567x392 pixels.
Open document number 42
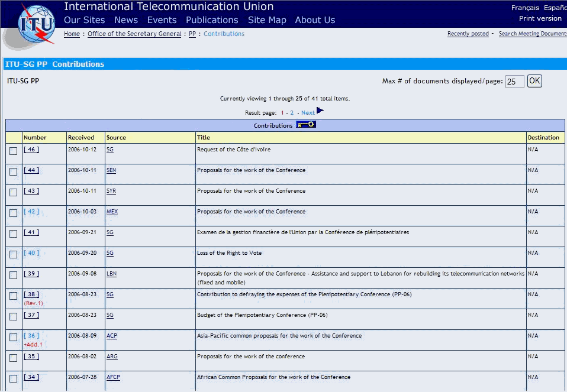[31, 212]
